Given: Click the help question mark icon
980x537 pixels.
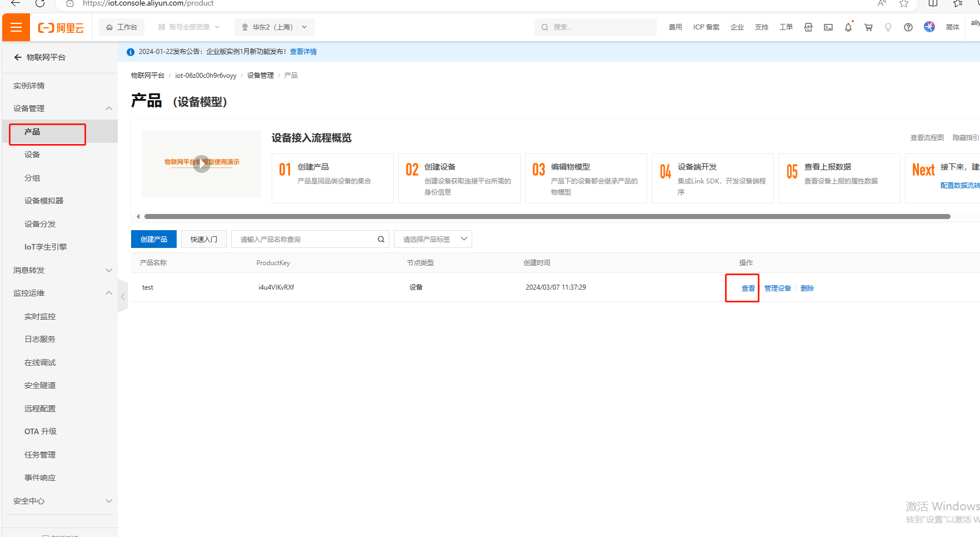Looking at the screenshot, I should pos(908,27).
